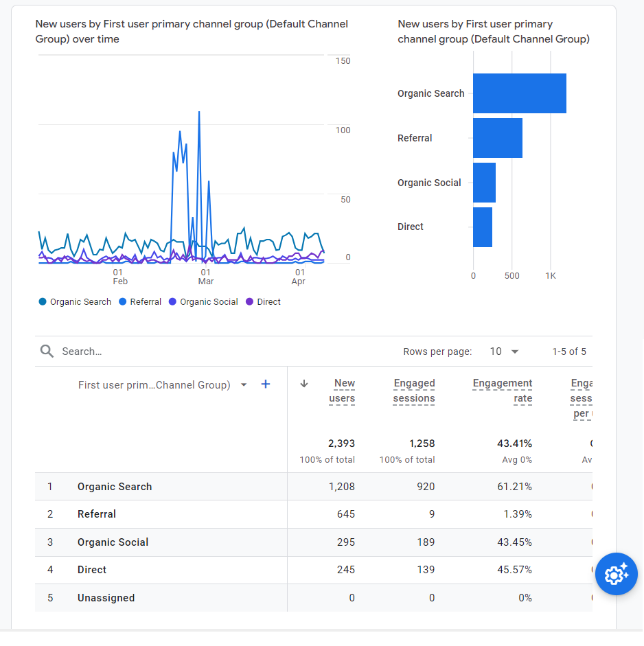Click the Organic Social label in bar chart
The image size is (644, 646).
429,183
